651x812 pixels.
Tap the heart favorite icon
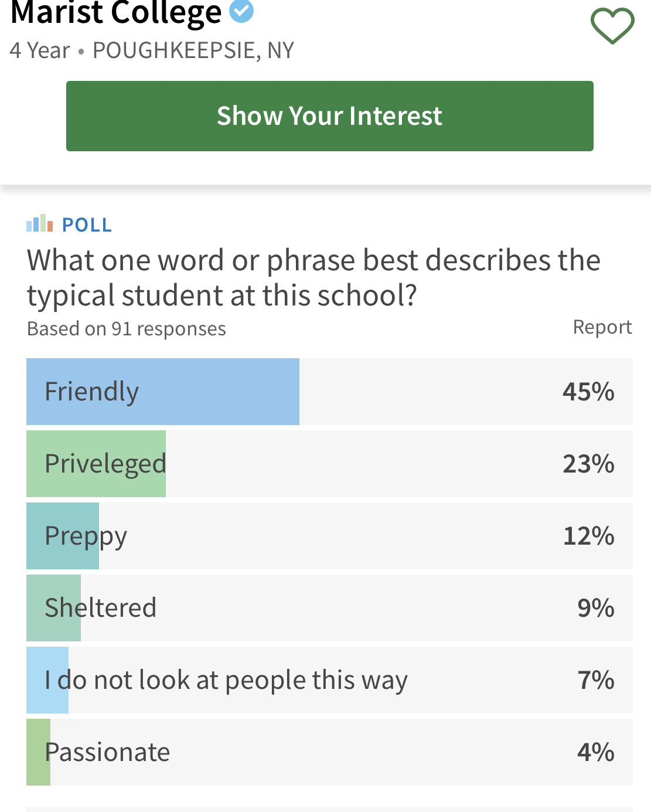click(x=612, y=25)
